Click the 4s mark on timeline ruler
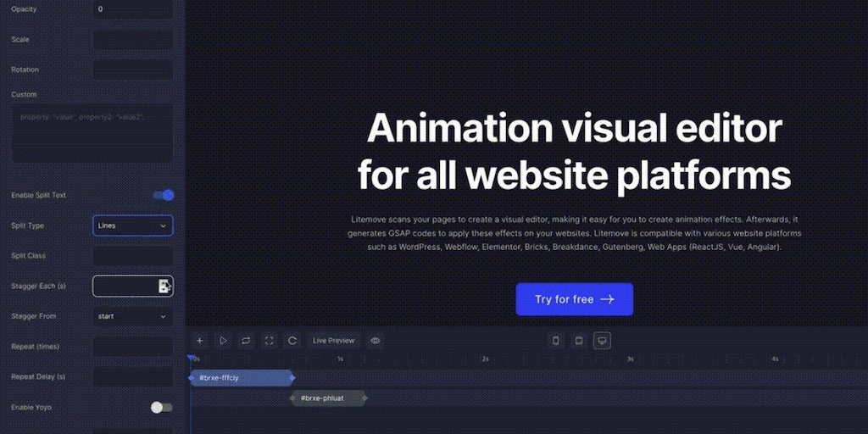 775,359
